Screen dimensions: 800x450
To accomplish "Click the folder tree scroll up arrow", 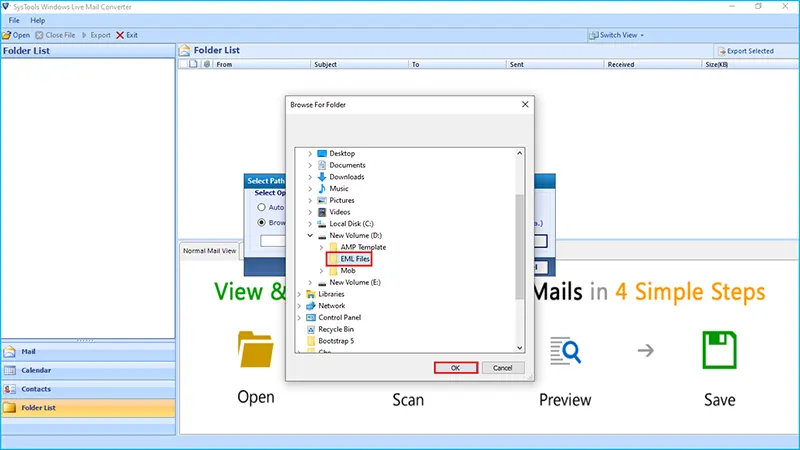I will pyautogui.click(x=519, y=153).
